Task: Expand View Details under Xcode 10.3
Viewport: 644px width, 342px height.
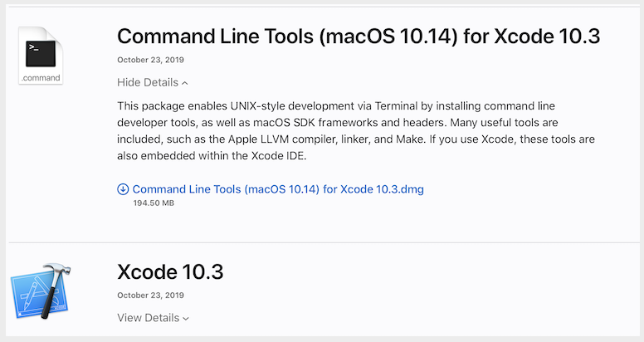Action: pyautogui.click(x=149, y=317)
